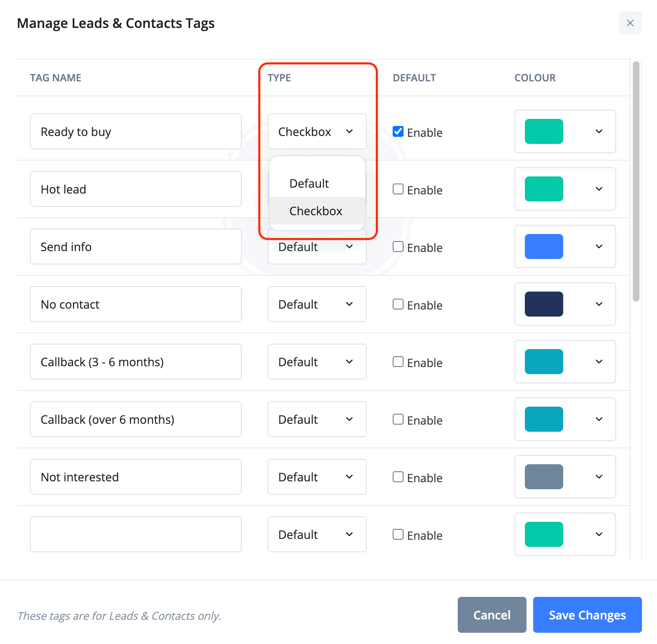Image resolution: width=657 pixels, height=644 pixels.
Task: Close the Manage Tags dialog with X
Action: click(x=630, y=23)
